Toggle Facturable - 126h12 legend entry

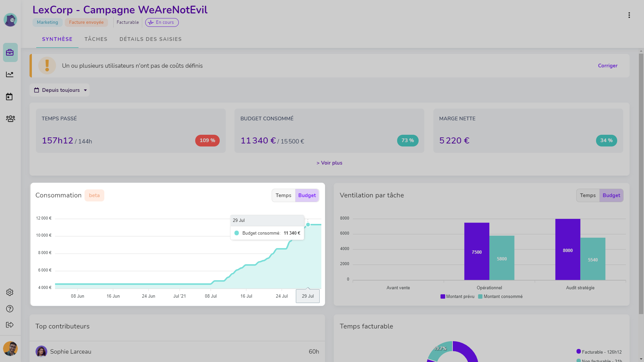(x=599, y=352)
